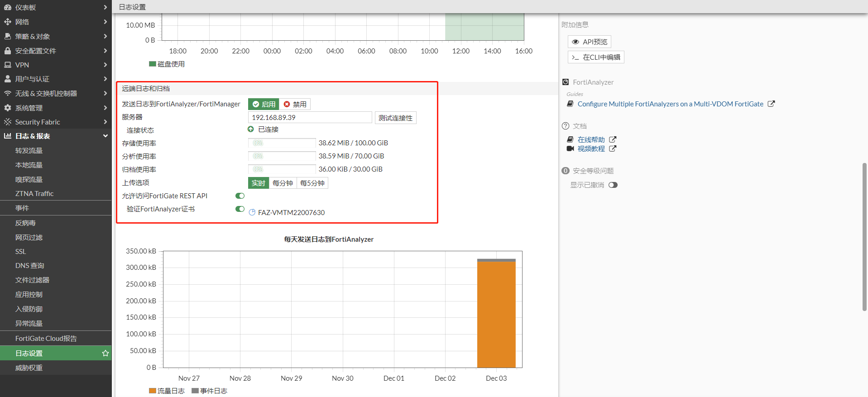Click the dashboard gauge icon beside 仪表板
The image size is (868, 397).
tap(8, 7)
